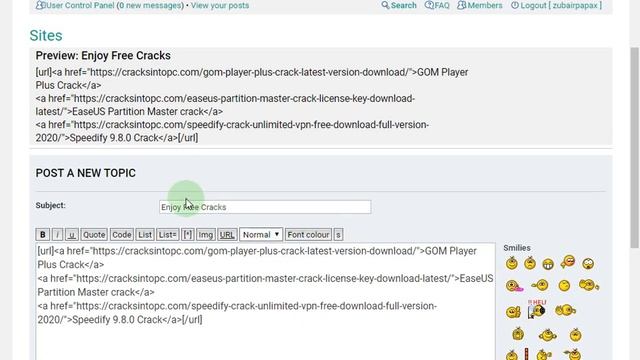Insert a list item [*] tag
Viewport: 640px width, 360px height.
click(188, 235)
